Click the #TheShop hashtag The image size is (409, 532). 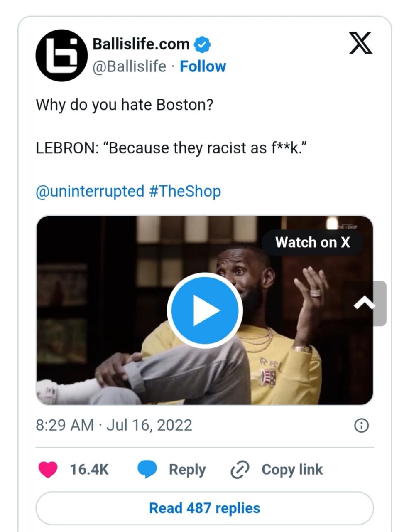click(x=185, y=191)
